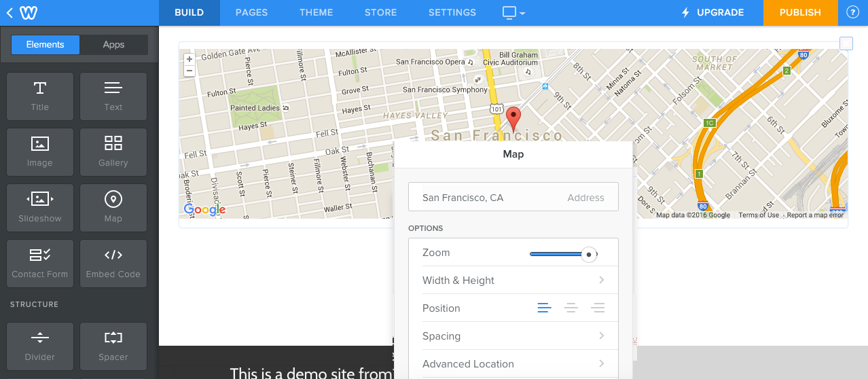This screenshot has height=379, width=868.
Task: Click the Publish button
Action: pyautogui.click(x=800, y=12)
